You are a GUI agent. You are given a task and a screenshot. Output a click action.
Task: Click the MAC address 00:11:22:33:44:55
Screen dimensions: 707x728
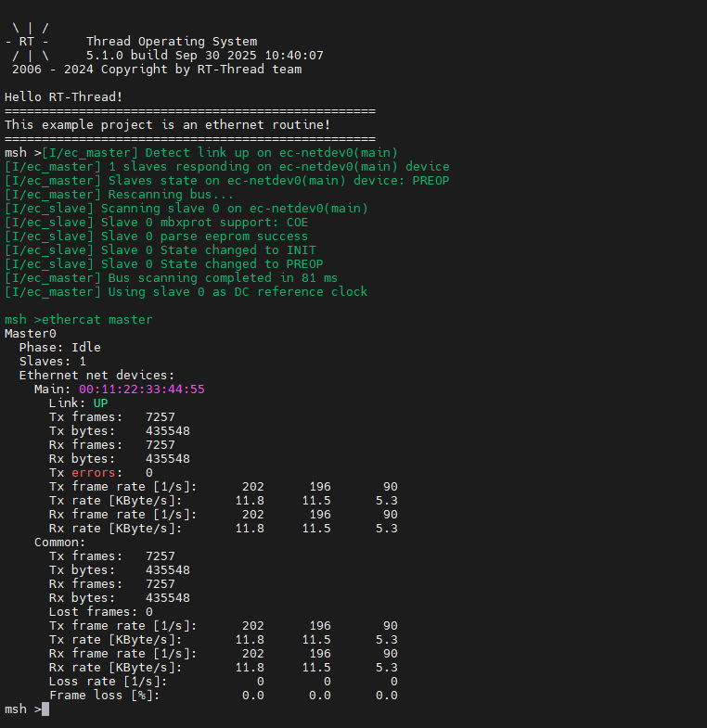(x=141, y=390)
